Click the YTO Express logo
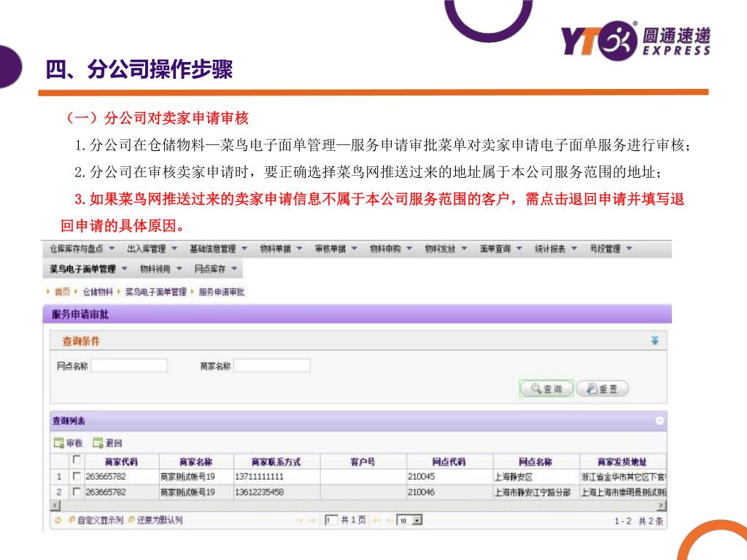The image size is (747, 560). coord(635,41)
